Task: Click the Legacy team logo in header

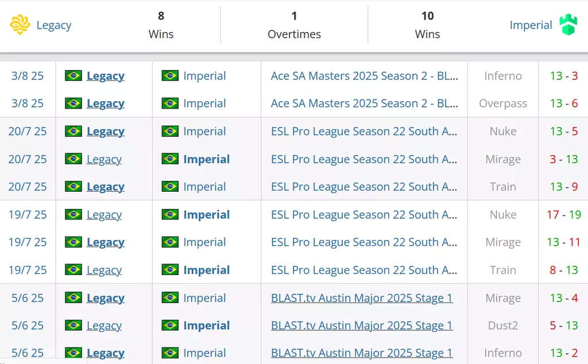Action: [x=20, y=25]
